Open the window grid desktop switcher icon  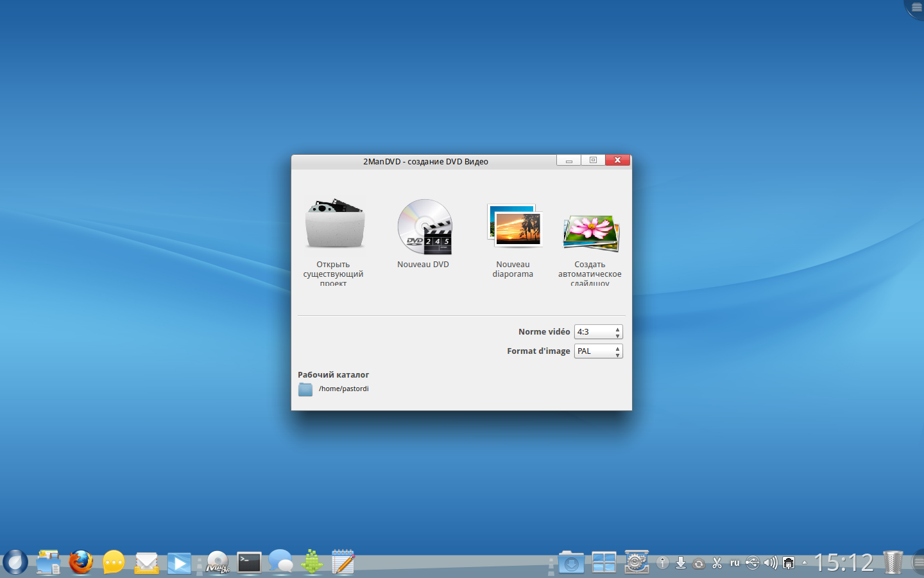pos(604,563)
